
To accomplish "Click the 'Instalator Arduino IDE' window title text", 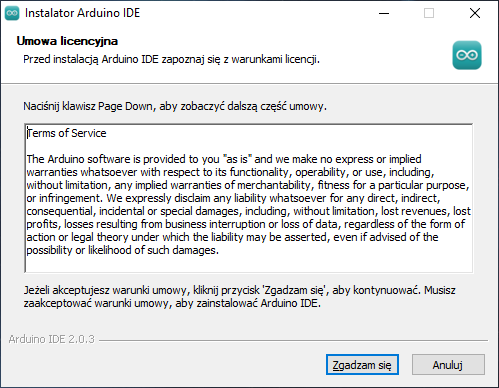I will tap(82, 13).
